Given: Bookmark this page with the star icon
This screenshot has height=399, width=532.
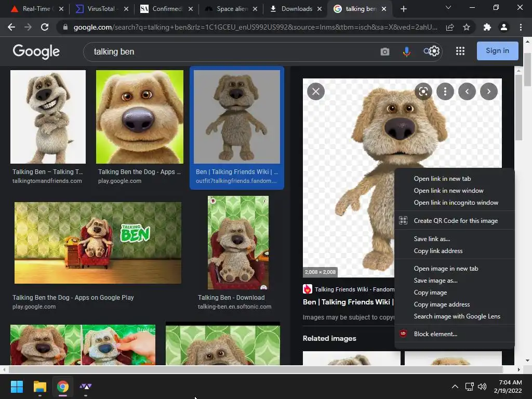Looking at the screenshot, I should (467, 27).
